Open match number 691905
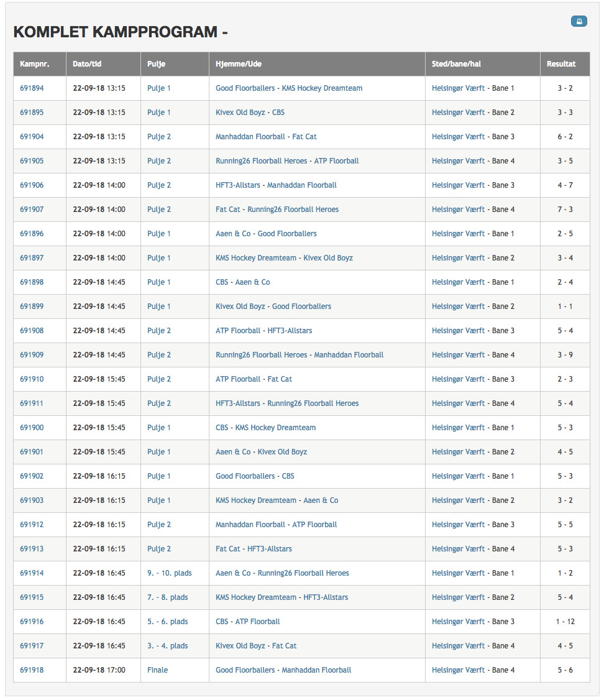The image size is (604, 700). 32,161
